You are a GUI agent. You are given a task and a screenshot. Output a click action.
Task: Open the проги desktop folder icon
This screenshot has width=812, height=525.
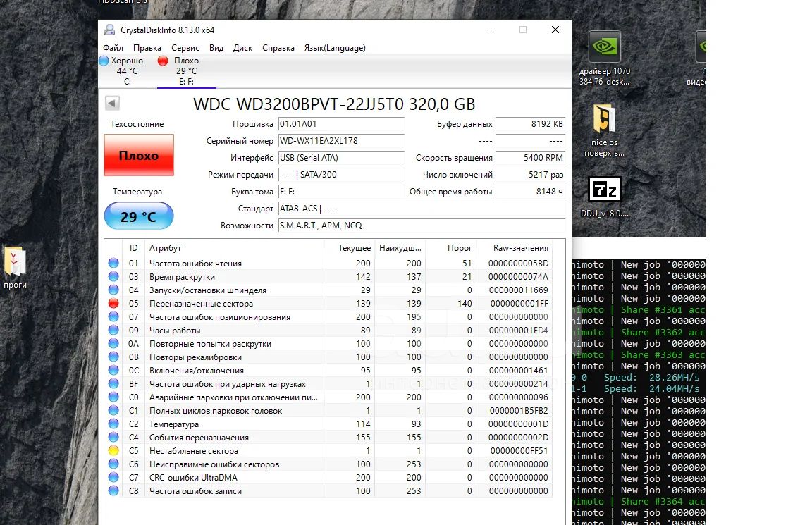click(15, 268)
